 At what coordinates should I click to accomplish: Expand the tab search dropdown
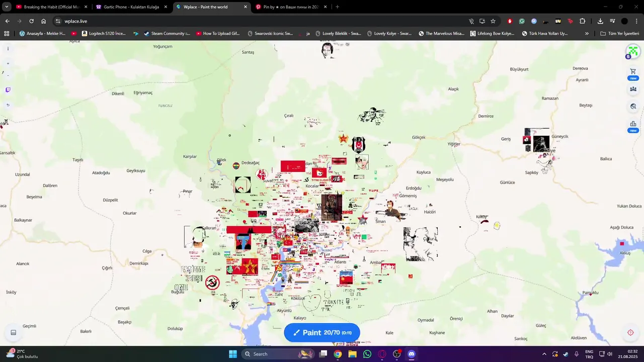coord(7,7)
